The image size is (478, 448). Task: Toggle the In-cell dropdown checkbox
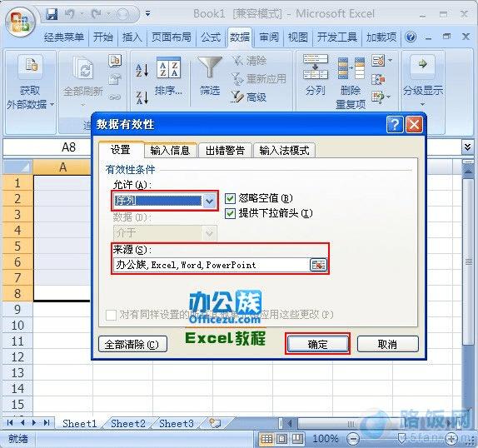tap(230, 213)
